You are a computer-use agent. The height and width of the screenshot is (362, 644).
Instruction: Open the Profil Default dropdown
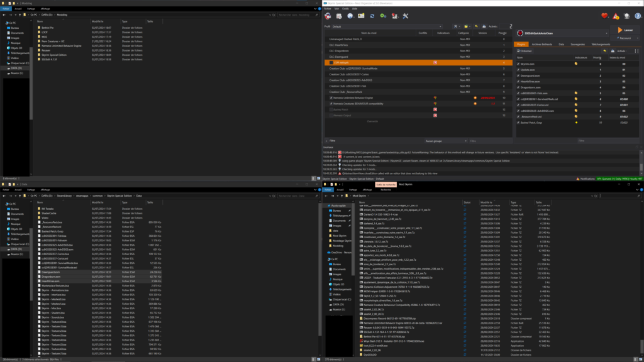coord(387,26)
